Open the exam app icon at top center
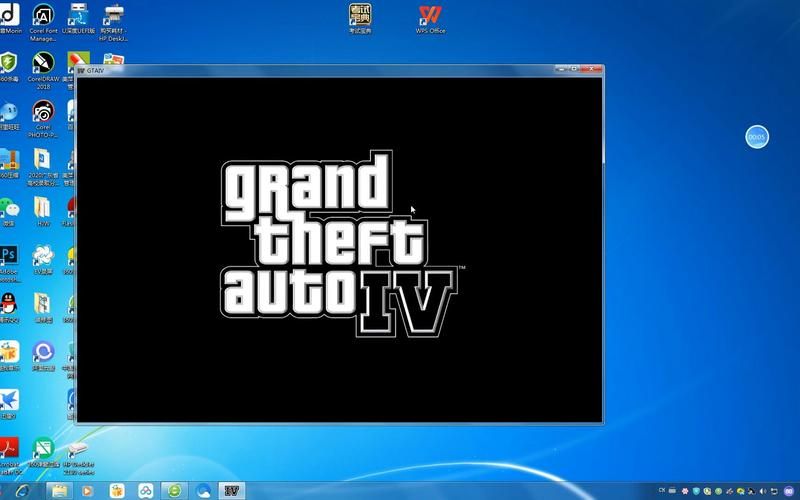Viewport: 800px width, 500px height. tap(360, 19)
